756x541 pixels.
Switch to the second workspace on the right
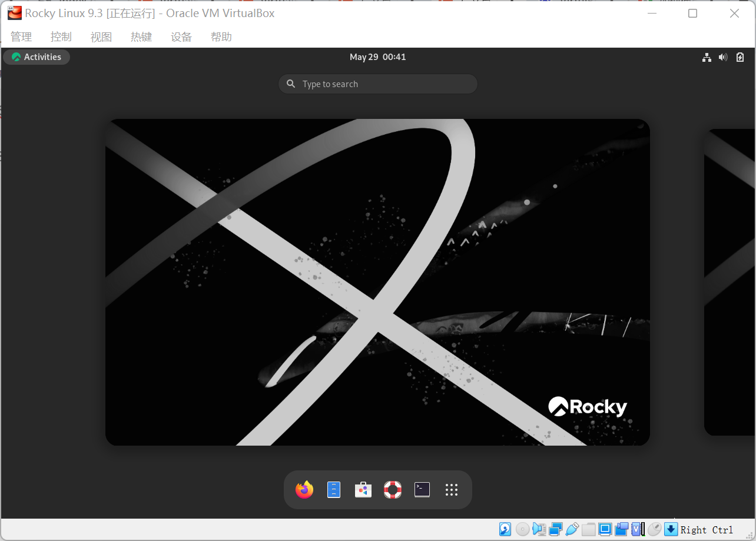[730, 282]
